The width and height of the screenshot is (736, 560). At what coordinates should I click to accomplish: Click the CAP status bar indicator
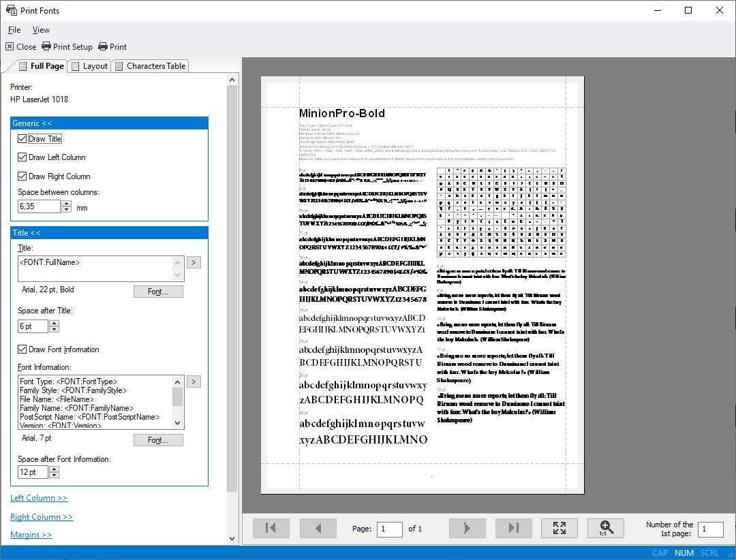pos(660,553)
